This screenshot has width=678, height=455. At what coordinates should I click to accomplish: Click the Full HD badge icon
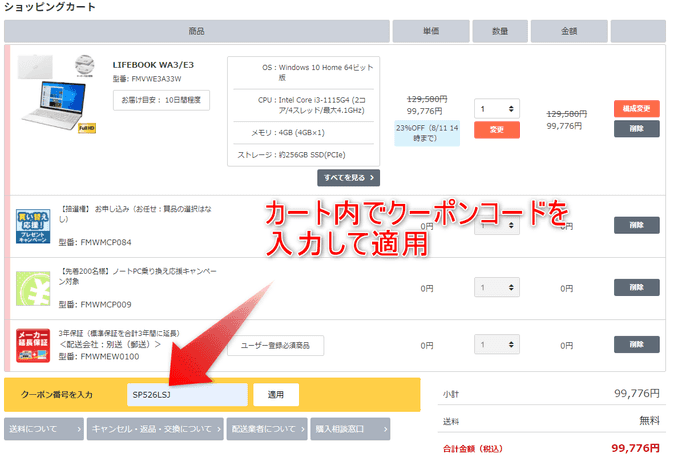pyautogui.click(x=87, y=129)
